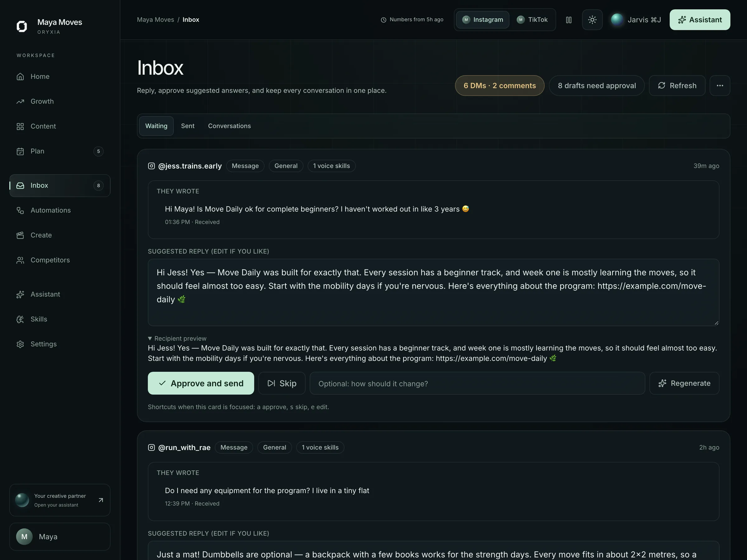The image size is (747, 560).
Task: Skip the @jess.trains.early message
Action: 282,383
